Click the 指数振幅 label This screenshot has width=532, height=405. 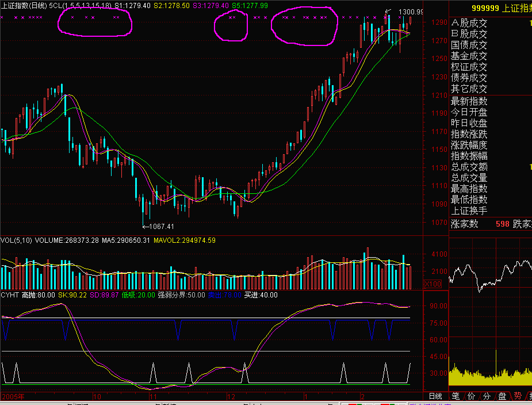469,156
